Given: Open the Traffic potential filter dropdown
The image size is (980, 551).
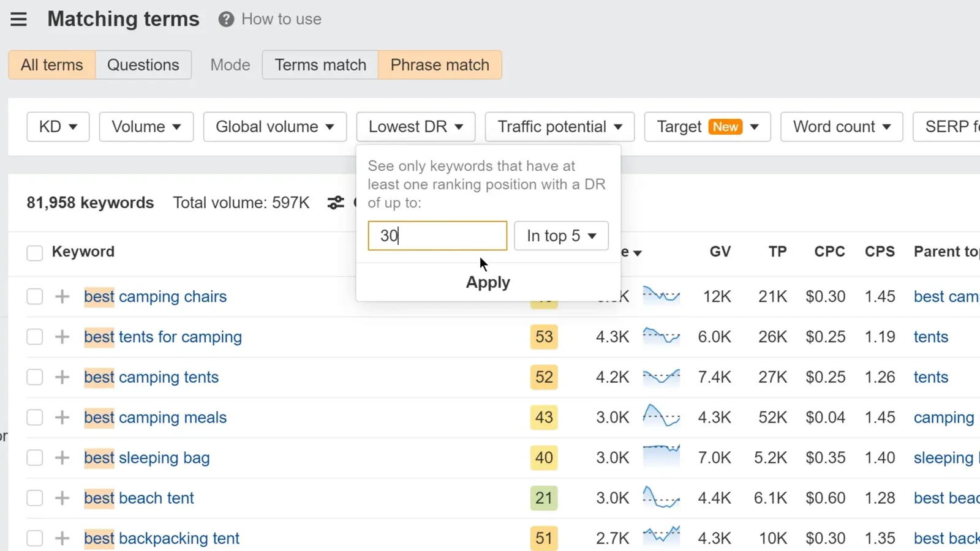Looking at the screenshot, I should [559, 127].
